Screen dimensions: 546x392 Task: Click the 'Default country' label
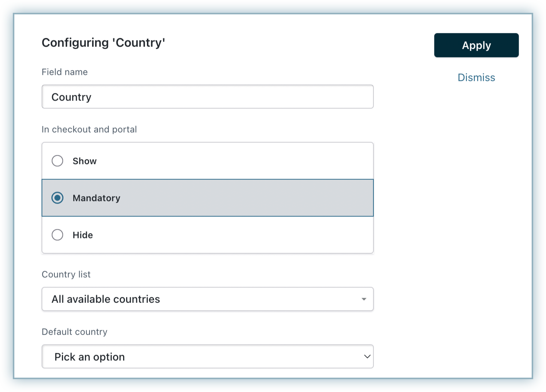[x=74, y=332]
